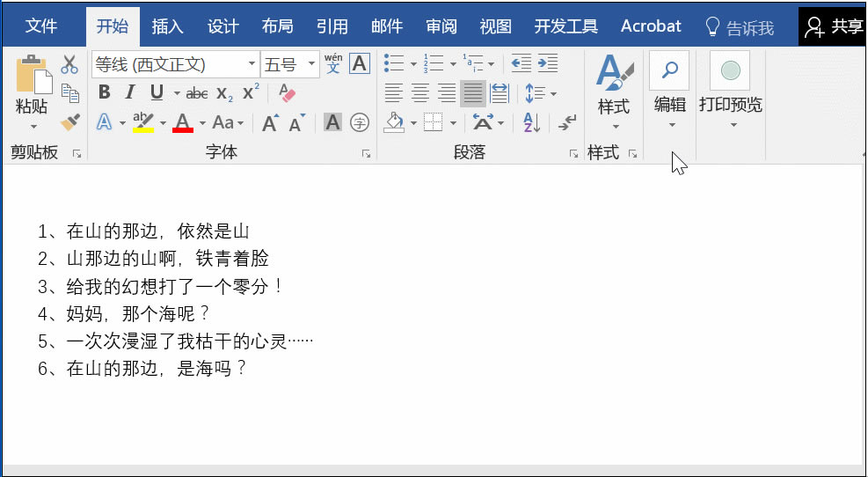Open the font name dropdown 等线
This screenshot has width=868, height=477.
click(x=252, y=64)
